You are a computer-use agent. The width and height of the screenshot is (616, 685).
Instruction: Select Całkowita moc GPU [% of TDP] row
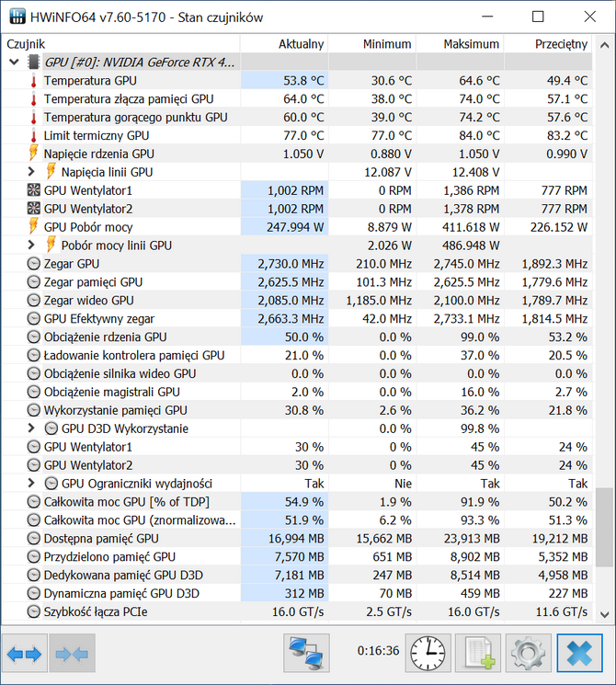coord(297,502)
